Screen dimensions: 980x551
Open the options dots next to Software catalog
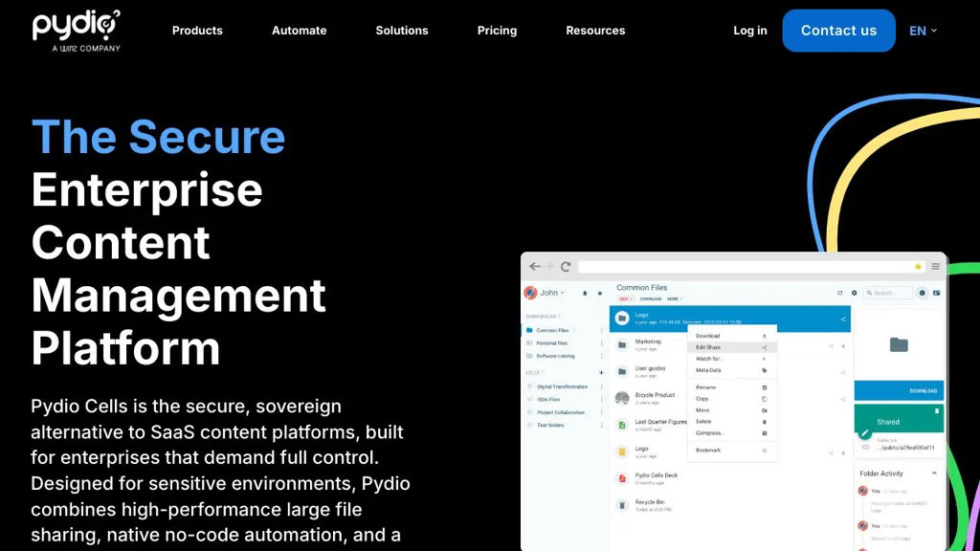click(x=602, y=356)
